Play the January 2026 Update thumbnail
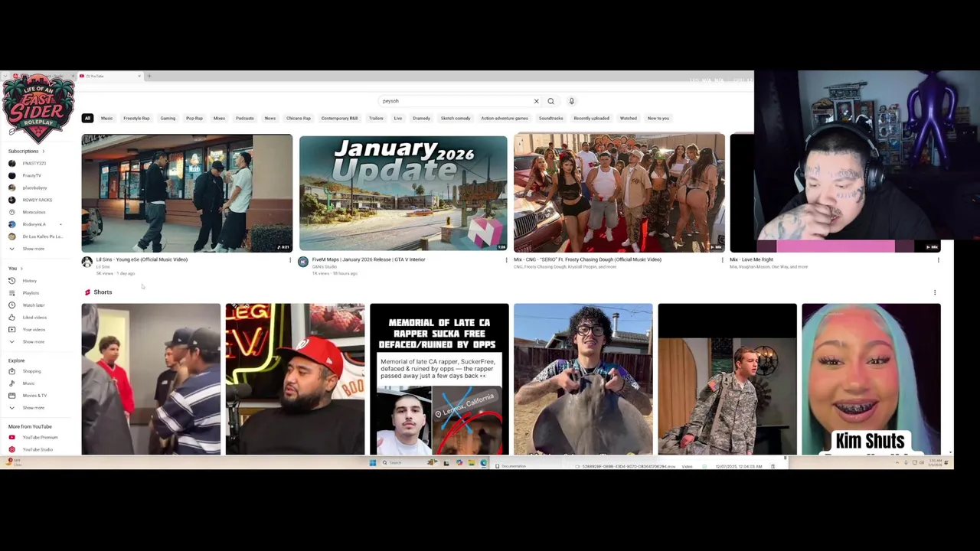The height and width of the screenshot is (551, 980). 403,194
